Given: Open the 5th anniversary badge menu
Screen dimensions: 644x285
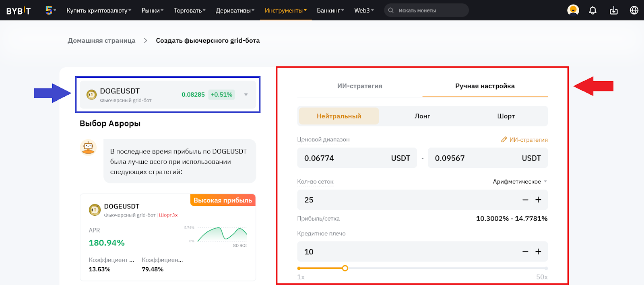Looking at the screenshot, I should point(51,10).
